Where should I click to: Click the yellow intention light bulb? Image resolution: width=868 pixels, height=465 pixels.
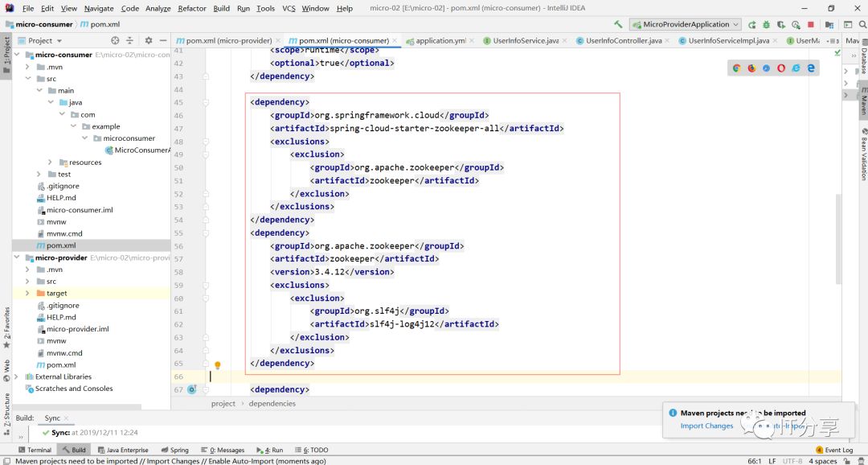click(218, 364)
